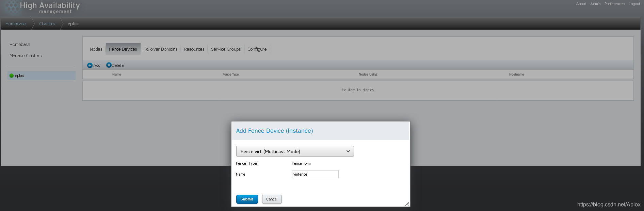This screenshot has height=211, width=644.
Task: Open Homebase in the left sidebar
Action: pyautogui.click(x=20, y=45)
